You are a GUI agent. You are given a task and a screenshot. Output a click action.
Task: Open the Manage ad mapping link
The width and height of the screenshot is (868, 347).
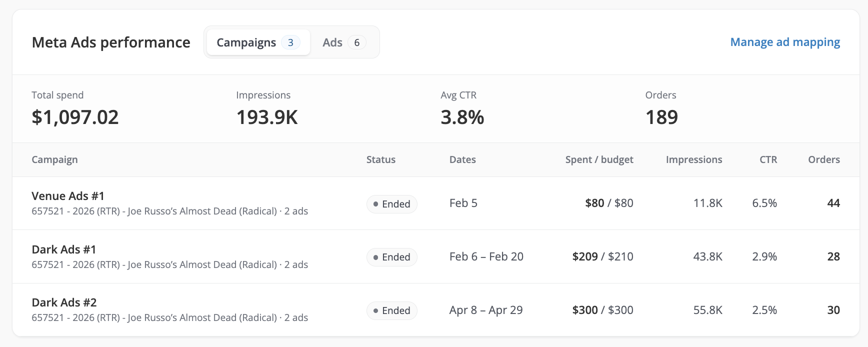point(785,42)
